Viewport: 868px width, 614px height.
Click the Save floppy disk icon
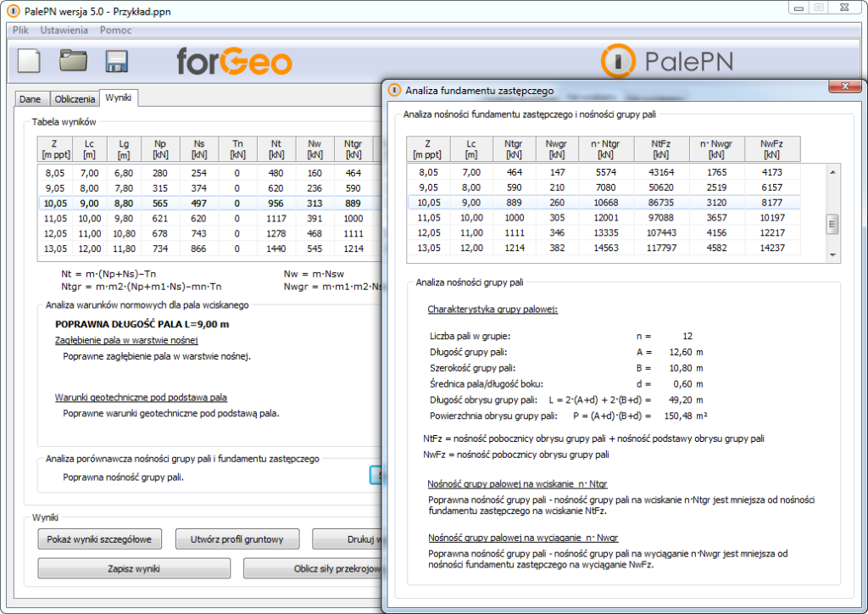pyautogui.click(x=116, y=61)
